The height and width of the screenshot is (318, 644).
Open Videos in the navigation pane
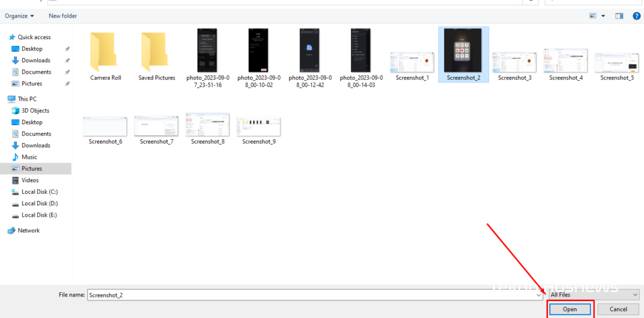[x=30, y=180]
